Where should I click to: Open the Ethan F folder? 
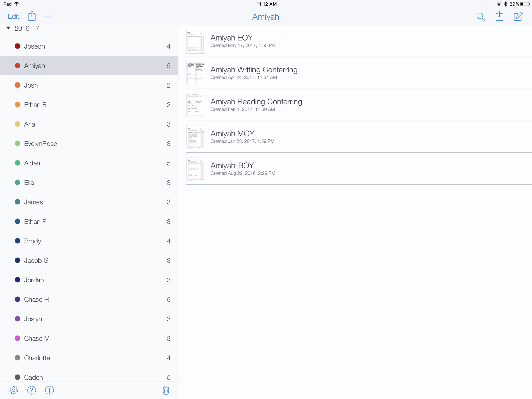[89, 221]
